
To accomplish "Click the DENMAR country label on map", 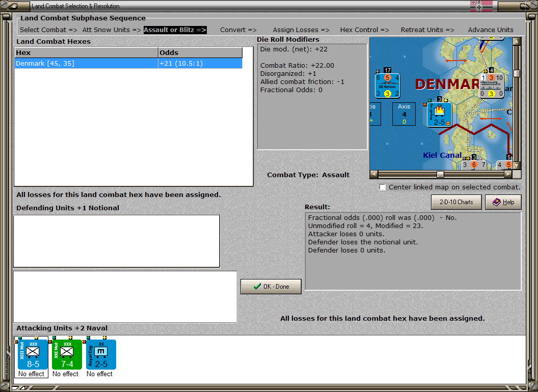I will pos(447,84).
